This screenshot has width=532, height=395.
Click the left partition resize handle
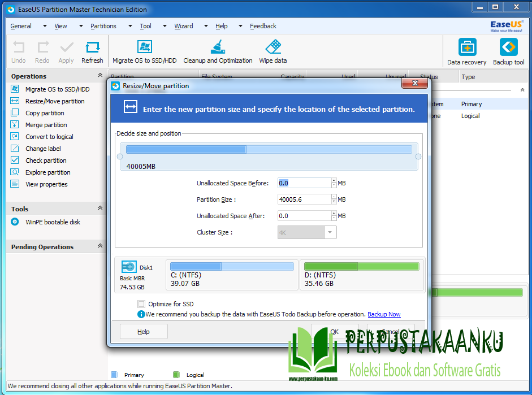(x=120, y=157)
